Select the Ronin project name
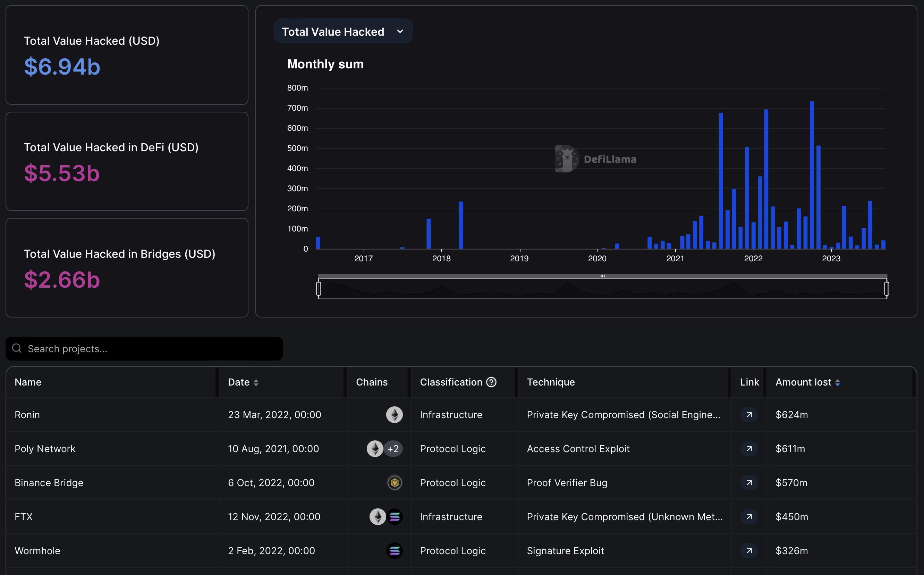The image size is (924, 575). (27, 415)
